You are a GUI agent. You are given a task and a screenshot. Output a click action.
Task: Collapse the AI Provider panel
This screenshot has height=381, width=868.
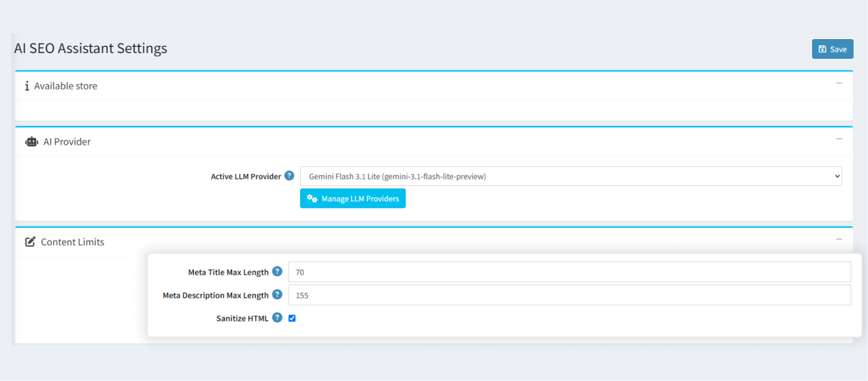pyautogui.click(x=839, y=139)
